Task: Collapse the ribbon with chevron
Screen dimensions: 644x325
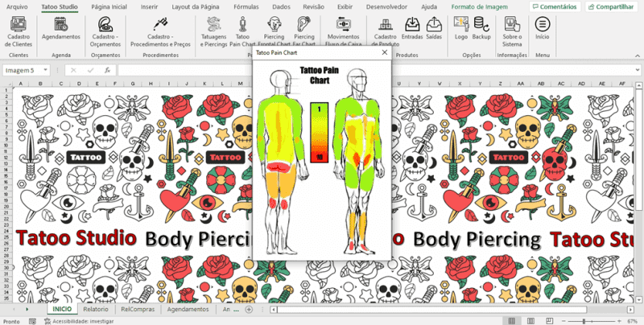Action: [637, 56]
